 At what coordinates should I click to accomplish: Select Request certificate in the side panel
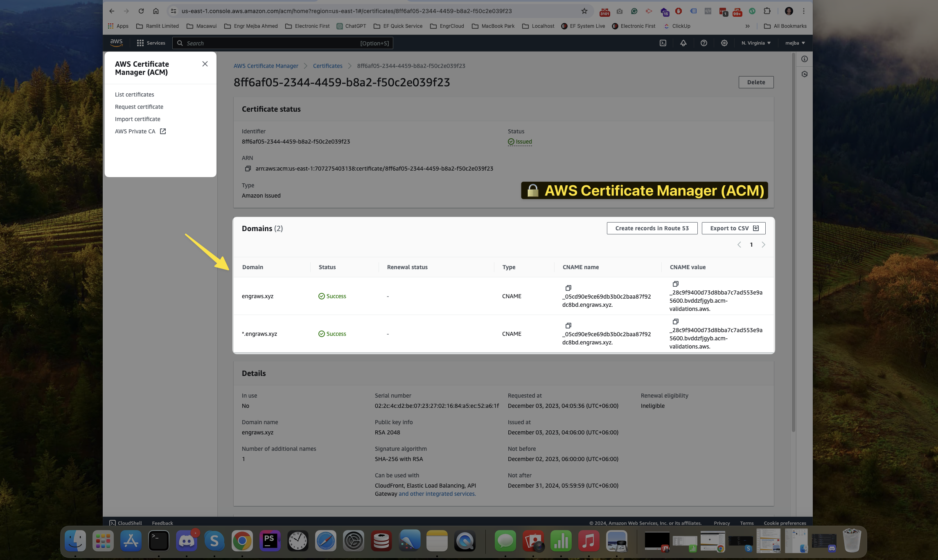point(139,107)
